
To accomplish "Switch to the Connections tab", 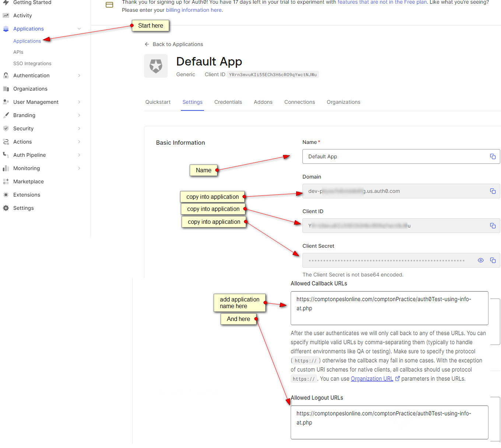I will (299, 102).
